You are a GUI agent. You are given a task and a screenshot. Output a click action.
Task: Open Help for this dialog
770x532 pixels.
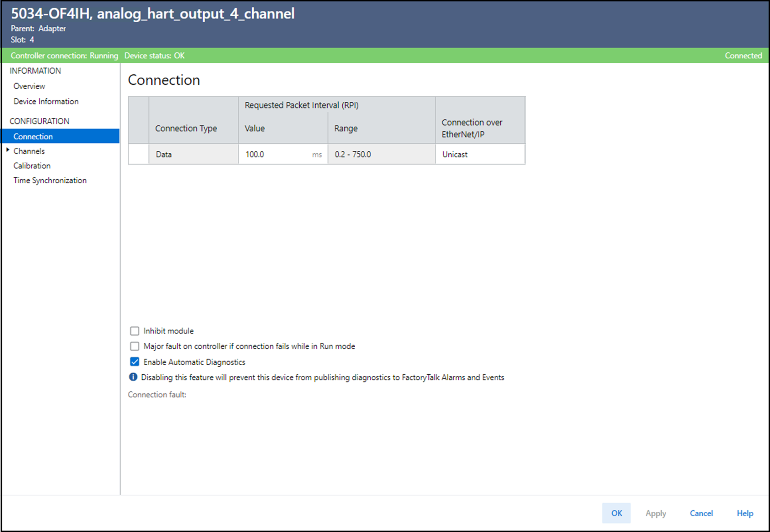click(745, 513)
